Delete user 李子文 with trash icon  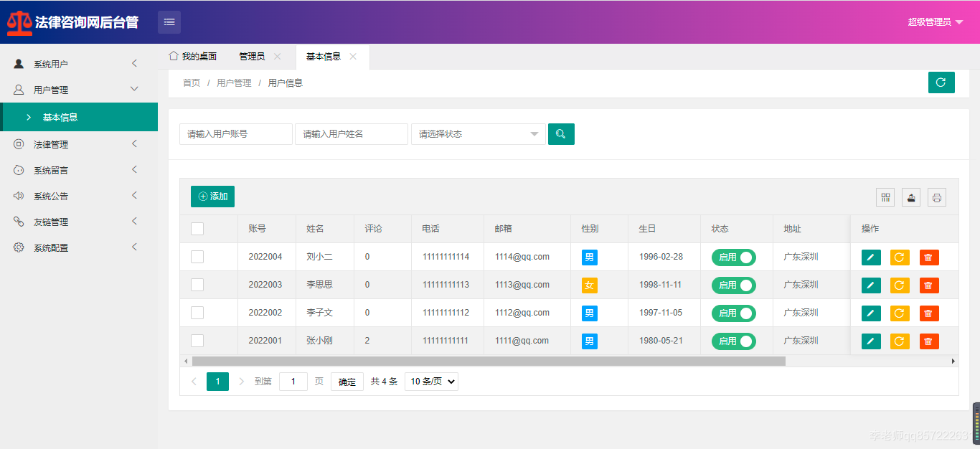click(x=929, y=313)
